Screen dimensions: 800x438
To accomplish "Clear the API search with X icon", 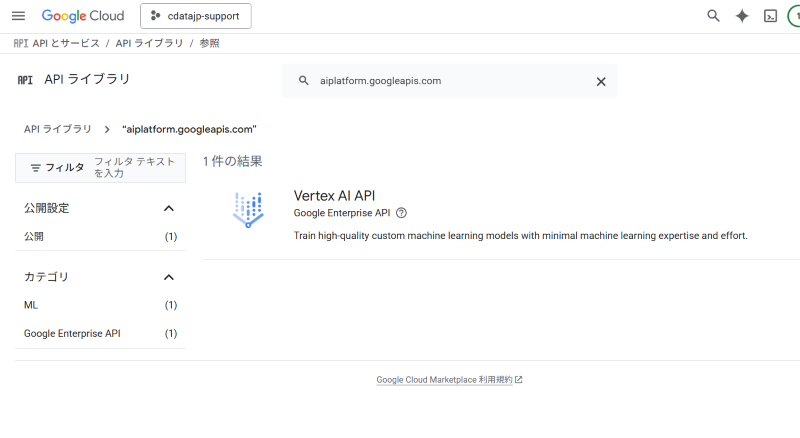I will tap(601, 81).
